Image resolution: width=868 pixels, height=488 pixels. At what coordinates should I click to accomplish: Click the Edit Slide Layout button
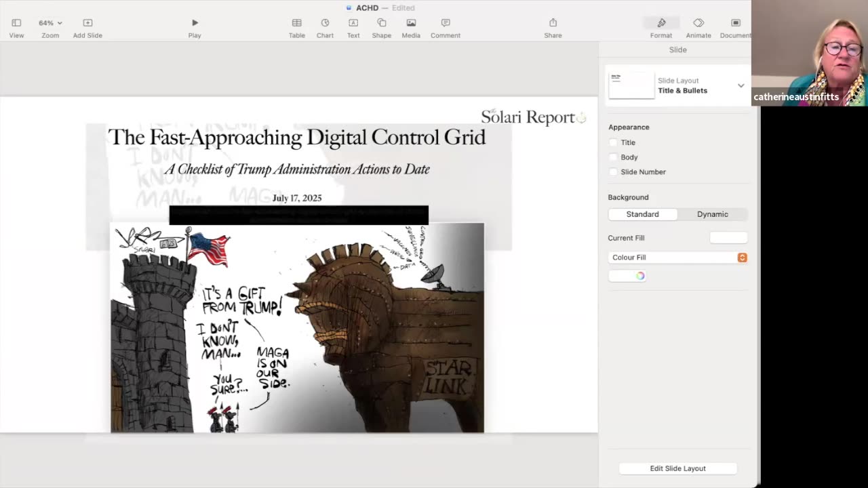point(677,468)
